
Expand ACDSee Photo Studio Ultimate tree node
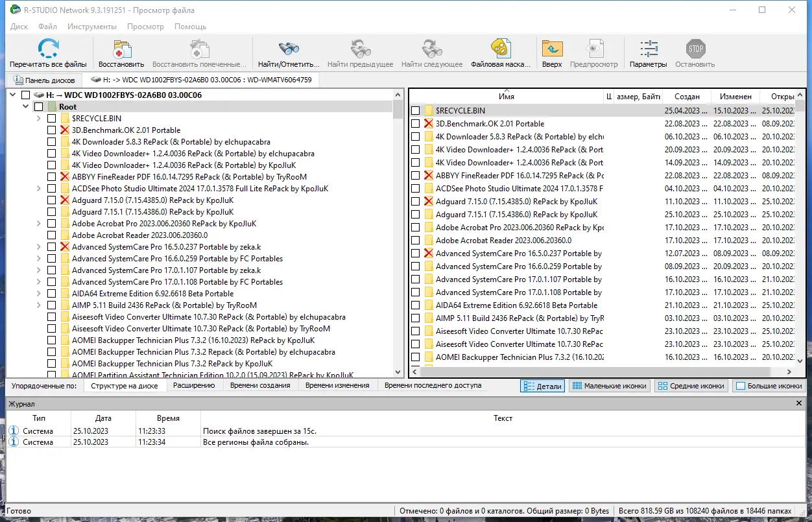point(39,189)
